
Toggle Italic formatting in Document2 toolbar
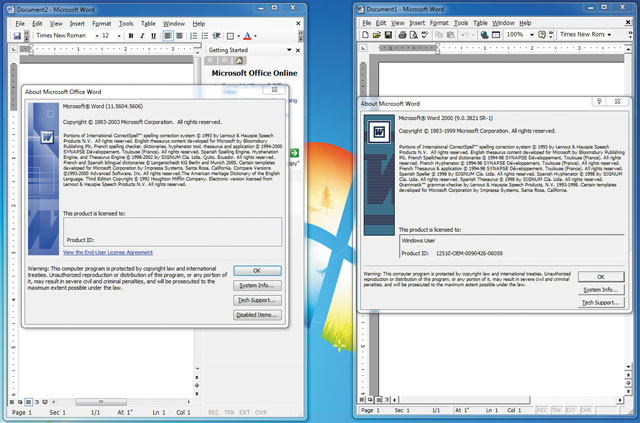142,36
